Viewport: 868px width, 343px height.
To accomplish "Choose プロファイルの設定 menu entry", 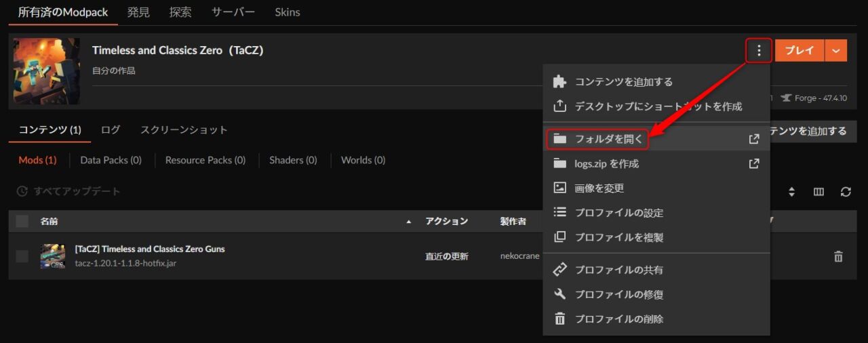I will tap(656, 212).
